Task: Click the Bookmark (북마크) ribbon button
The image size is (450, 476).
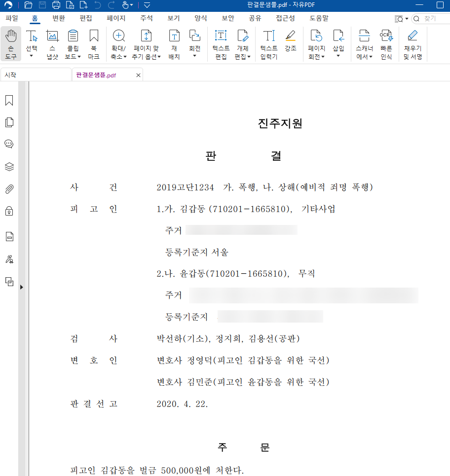Action: tap(94, 44)
